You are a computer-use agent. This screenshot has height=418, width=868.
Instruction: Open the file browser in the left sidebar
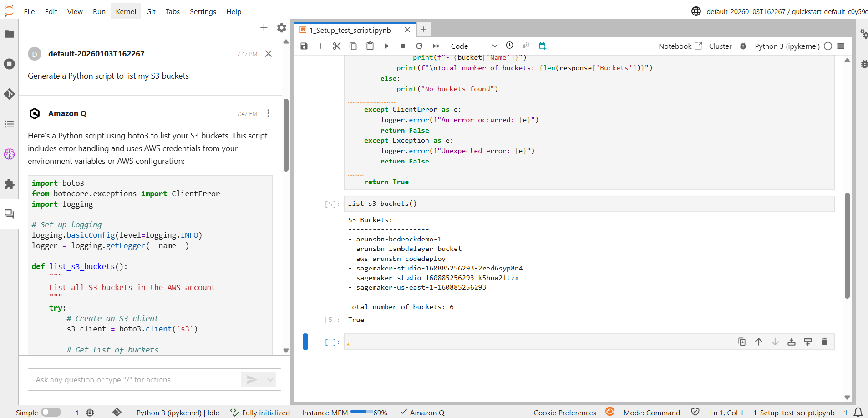pos(9,34)
